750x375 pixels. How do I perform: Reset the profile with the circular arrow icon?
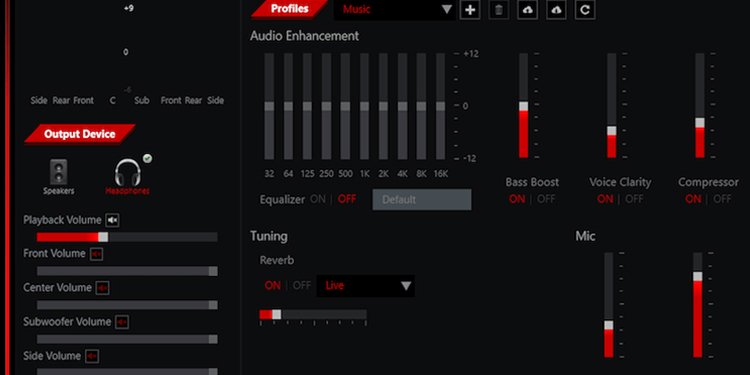click(585, 10)
